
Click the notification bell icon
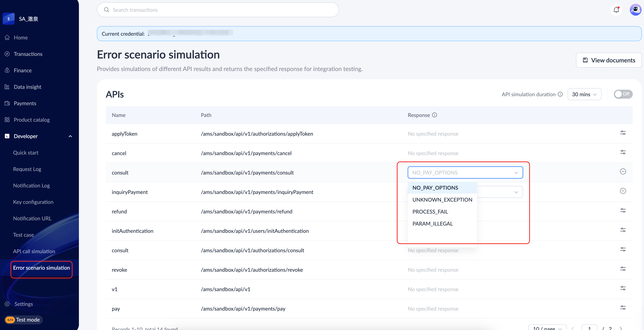(x=616, y=10)
